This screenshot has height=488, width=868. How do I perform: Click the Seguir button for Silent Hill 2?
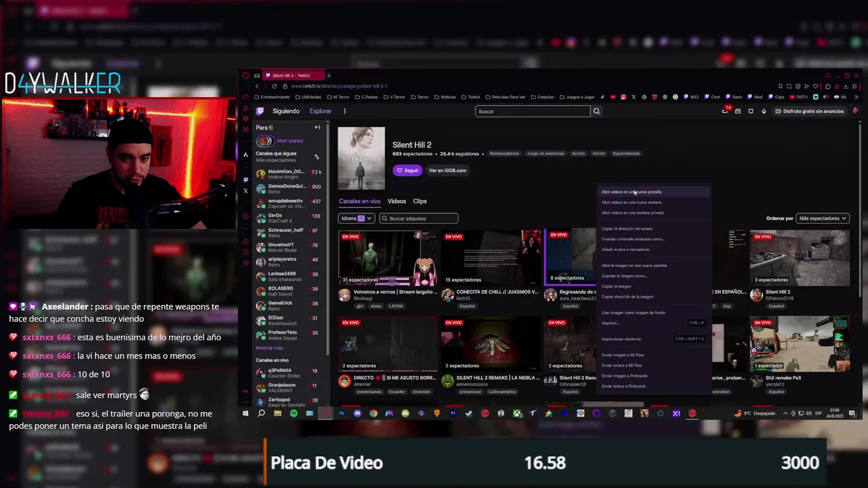(408, 170)
